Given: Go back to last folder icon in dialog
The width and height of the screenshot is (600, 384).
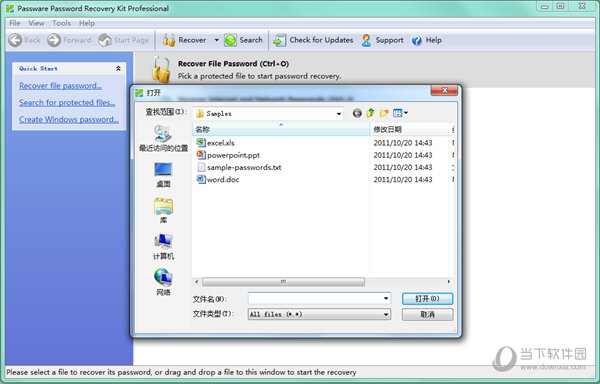Looking at the screenshot, I should coord(357,113).
